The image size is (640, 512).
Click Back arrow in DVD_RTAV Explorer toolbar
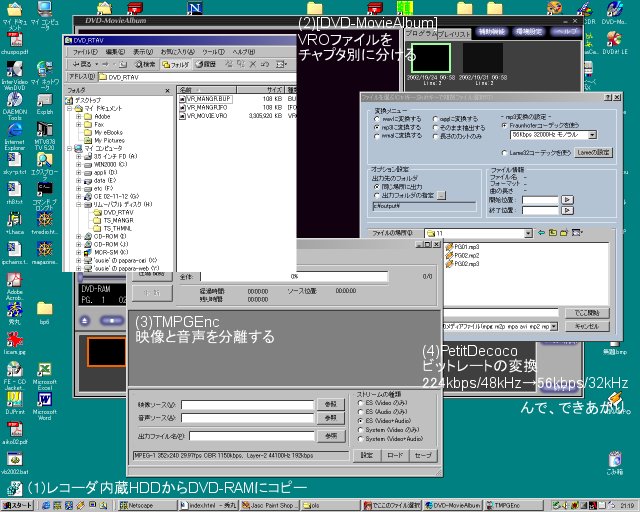82,64
